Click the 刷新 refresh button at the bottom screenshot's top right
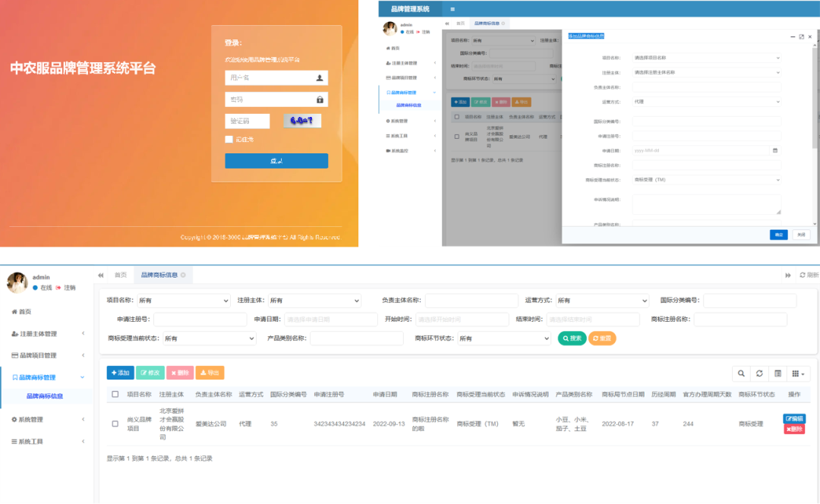This screenshot has width=820, height=504. point(809,275)
